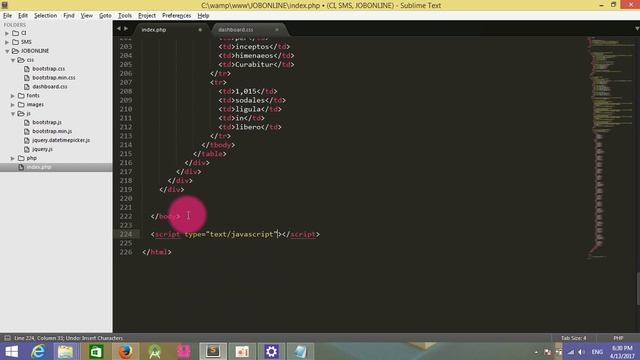Expand the CI folder arrow
The height and width of the screenshot is (360, 640).
pos(7,33)
